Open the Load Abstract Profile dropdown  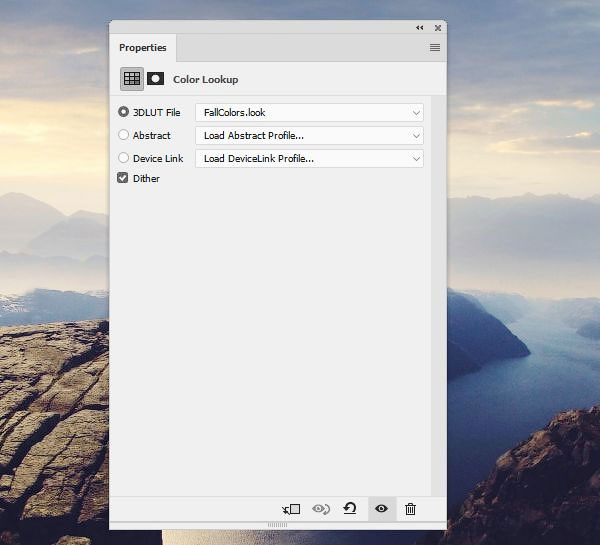309,135
